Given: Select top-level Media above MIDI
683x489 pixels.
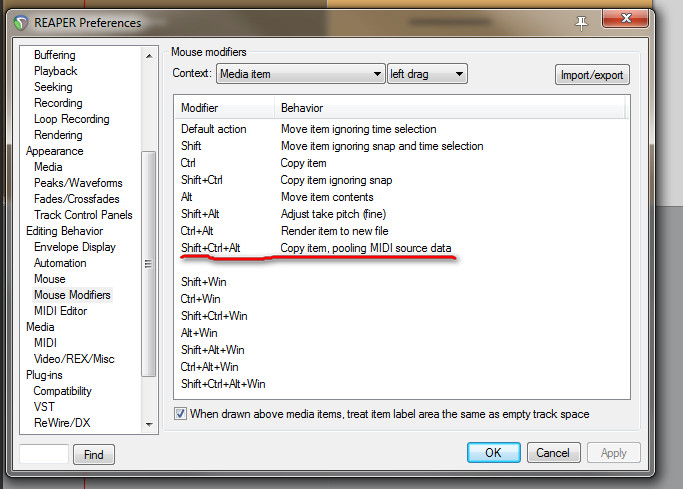Looking at the screenshot, I should [40, 327].
